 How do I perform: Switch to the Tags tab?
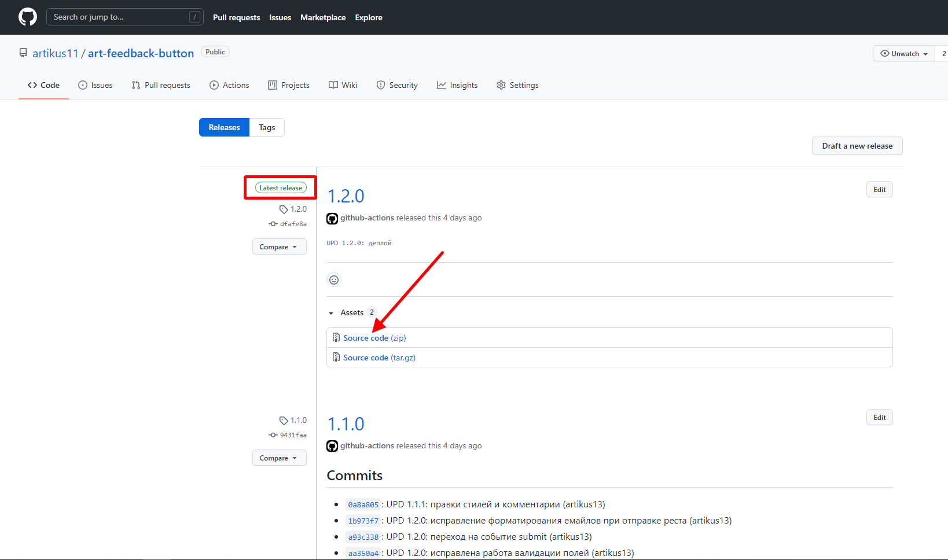click(x=267, y=127)
